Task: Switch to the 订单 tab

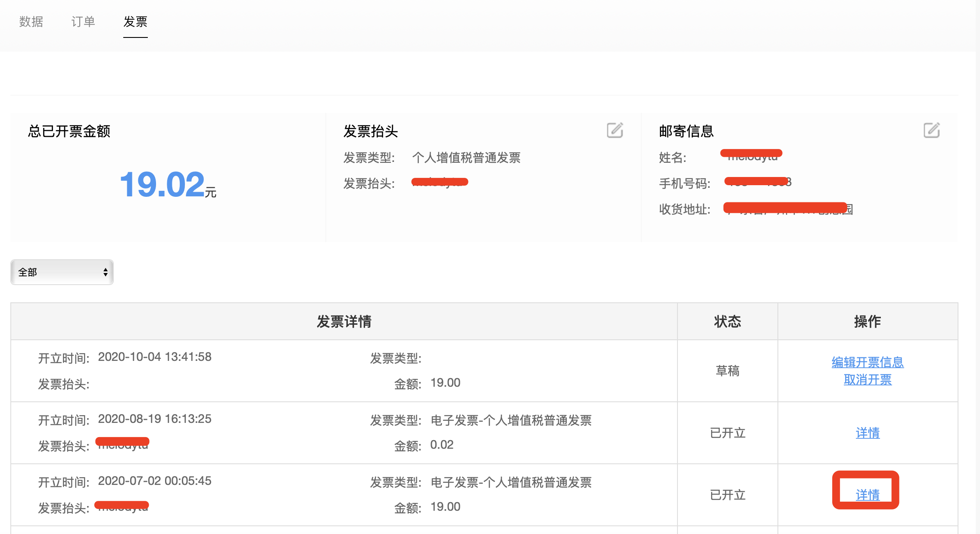Action: pos(83,22)
